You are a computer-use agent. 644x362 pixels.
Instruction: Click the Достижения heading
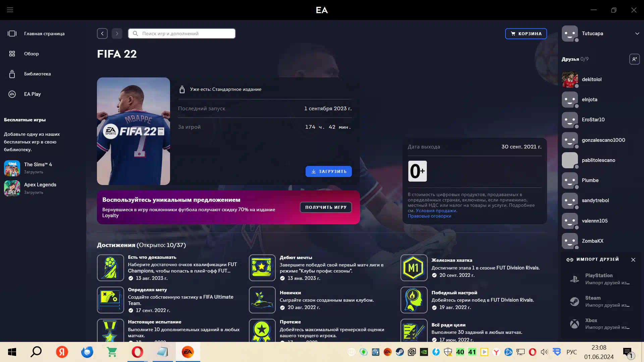pyautogui.click(x=116, y=245)
